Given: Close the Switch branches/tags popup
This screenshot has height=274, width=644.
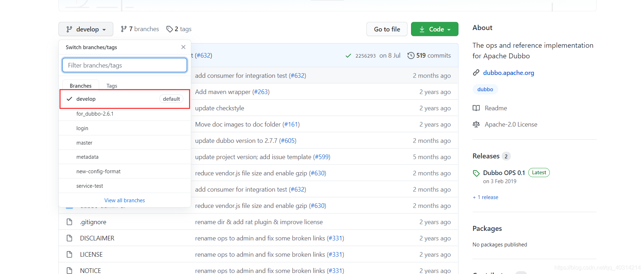Looking at the screenshot, I should (x=183, y=47).
